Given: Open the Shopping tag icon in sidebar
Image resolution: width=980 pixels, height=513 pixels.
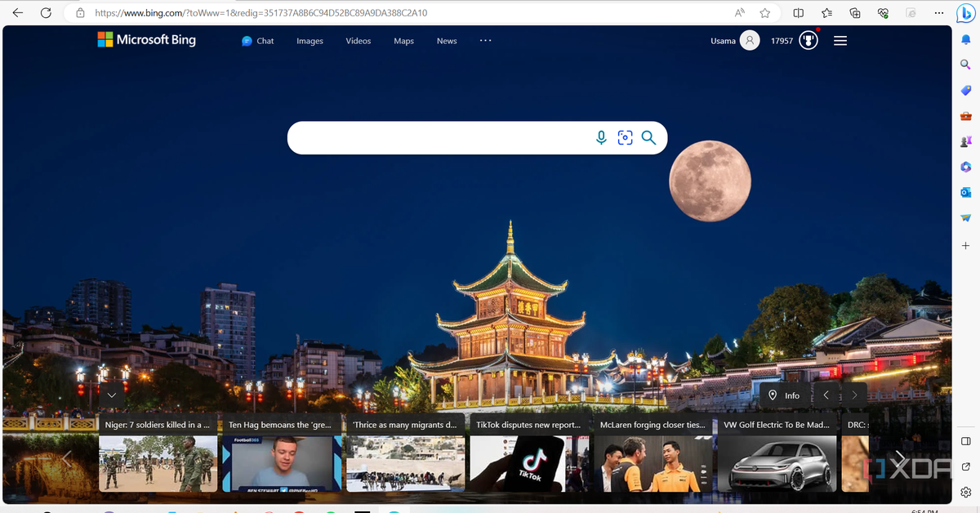Looking at the screenshot, I should [x=965, y=90].
